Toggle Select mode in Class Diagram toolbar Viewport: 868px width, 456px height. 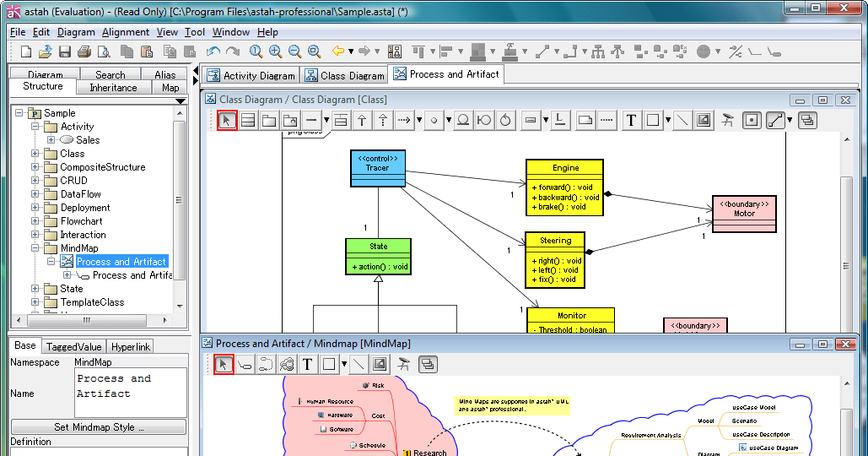pyautogui.click(x=226, y=120)
